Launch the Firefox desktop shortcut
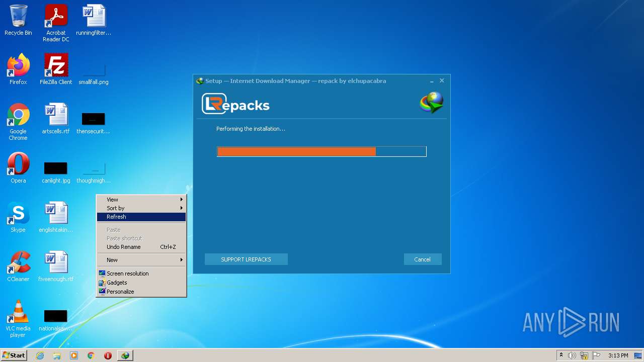Viewport: 644px width, 362px height. 18,69
